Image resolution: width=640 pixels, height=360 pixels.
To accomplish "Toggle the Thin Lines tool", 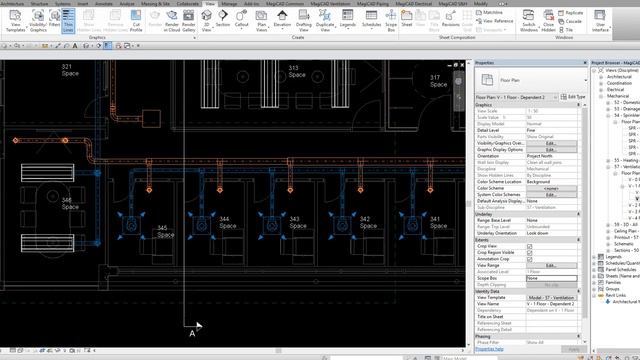I will [68, 21].
